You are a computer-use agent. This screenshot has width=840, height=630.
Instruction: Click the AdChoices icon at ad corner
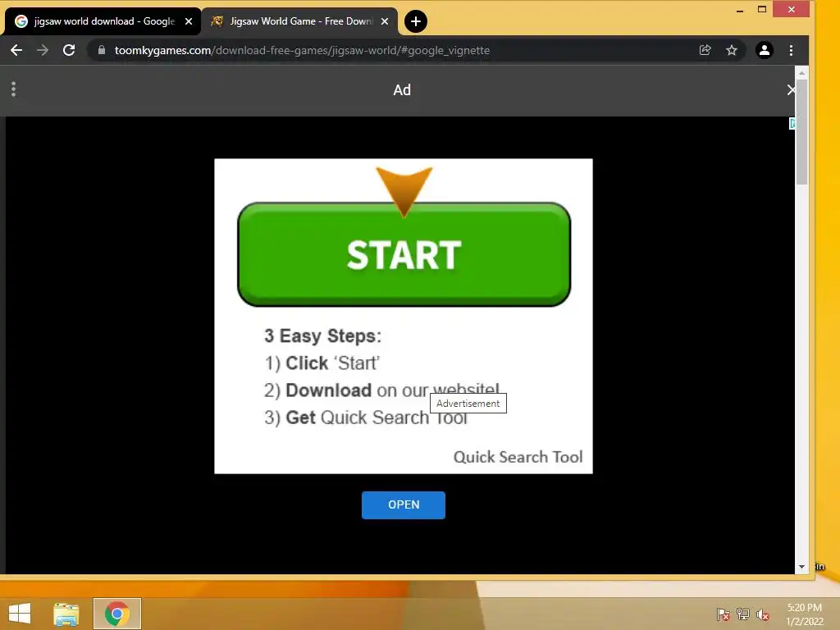click(792, 124)
